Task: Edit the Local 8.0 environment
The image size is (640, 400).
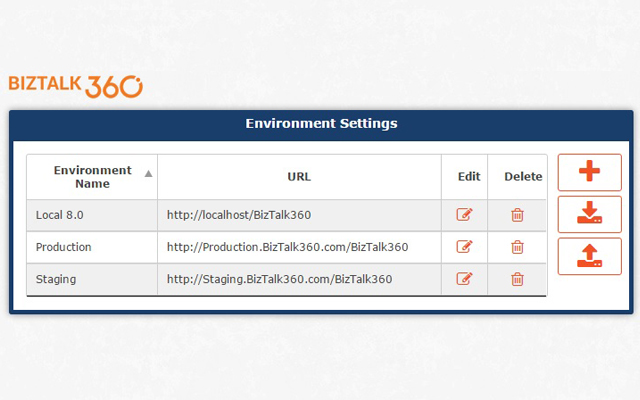Action: coord(464,215)
